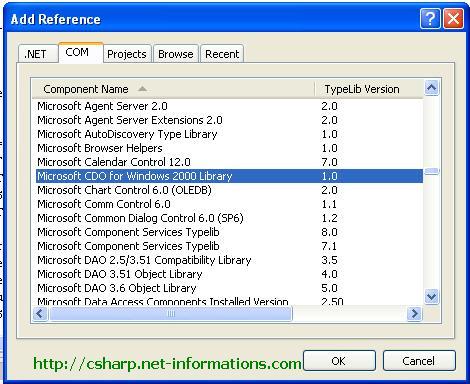Select Microsoft DAO 2.5/3.51 Compatibility Library
The height and width of the screenshot is (384, 470).
click(229, 260)
